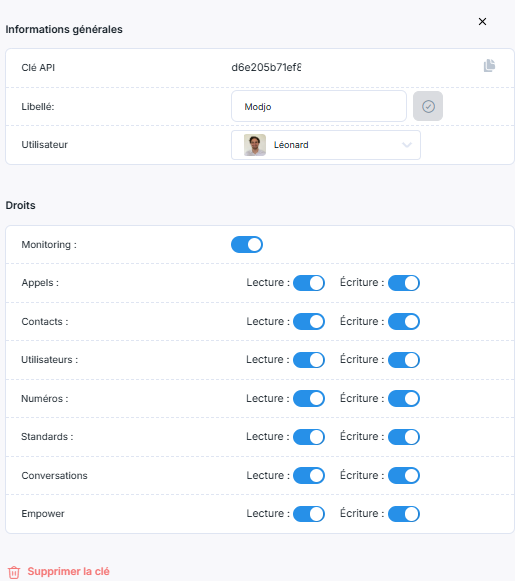Turn off Contacts Écriture switch
The width and height of the screenshot is (515, 581).
404,321
